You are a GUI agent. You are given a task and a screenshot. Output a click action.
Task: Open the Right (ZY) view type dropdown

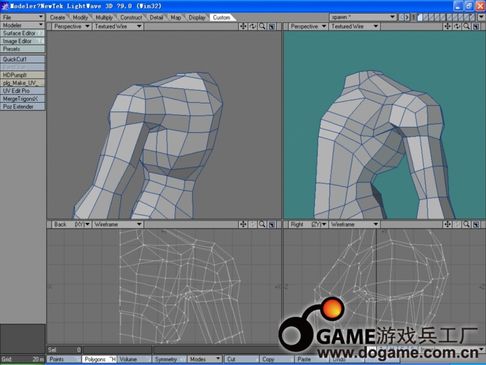click(x=308, y=224)
